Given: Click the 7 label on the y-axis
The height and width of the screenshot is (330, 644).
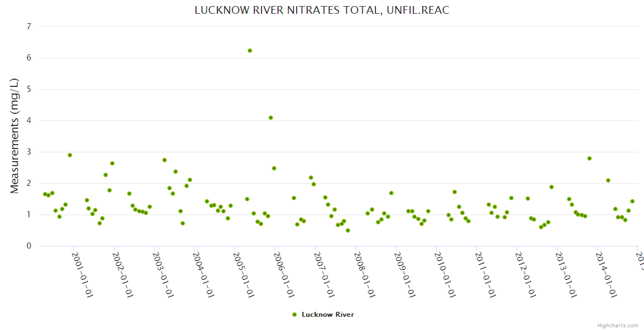Looking at the screenshot, I should (x=29, y=26).
